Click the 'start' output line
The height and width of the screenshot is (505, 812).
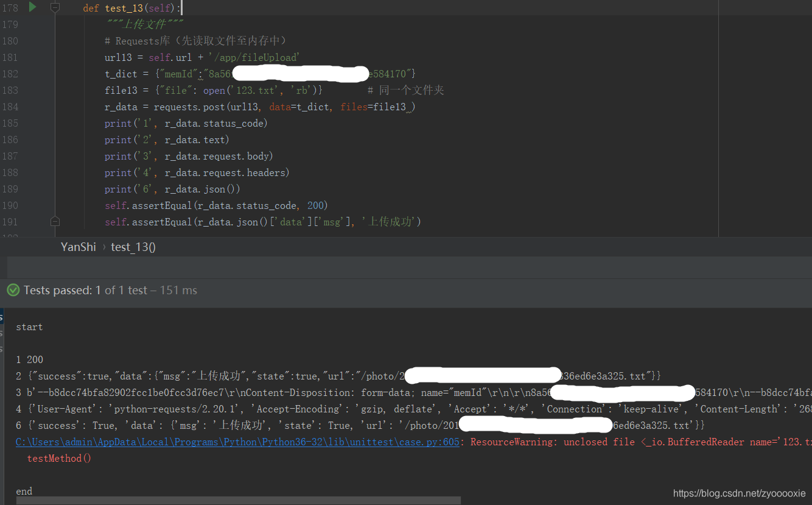point(29,327)
